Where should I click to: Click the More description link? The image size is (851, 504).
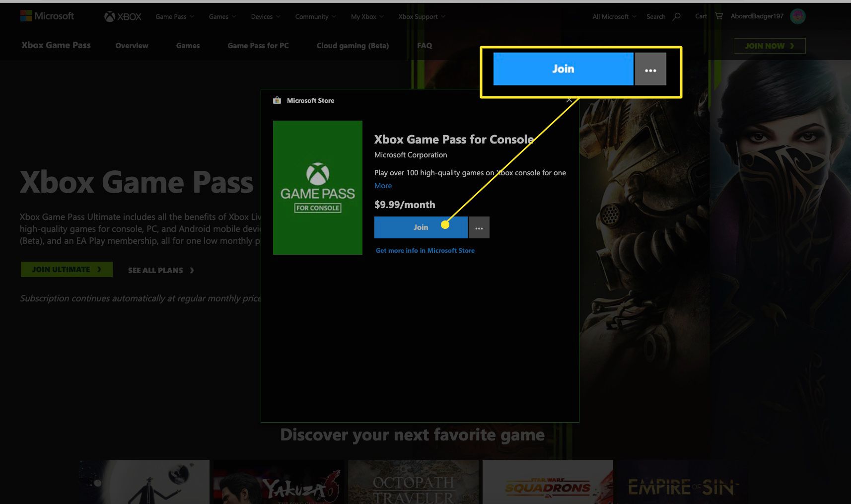[x=383, y=186]
